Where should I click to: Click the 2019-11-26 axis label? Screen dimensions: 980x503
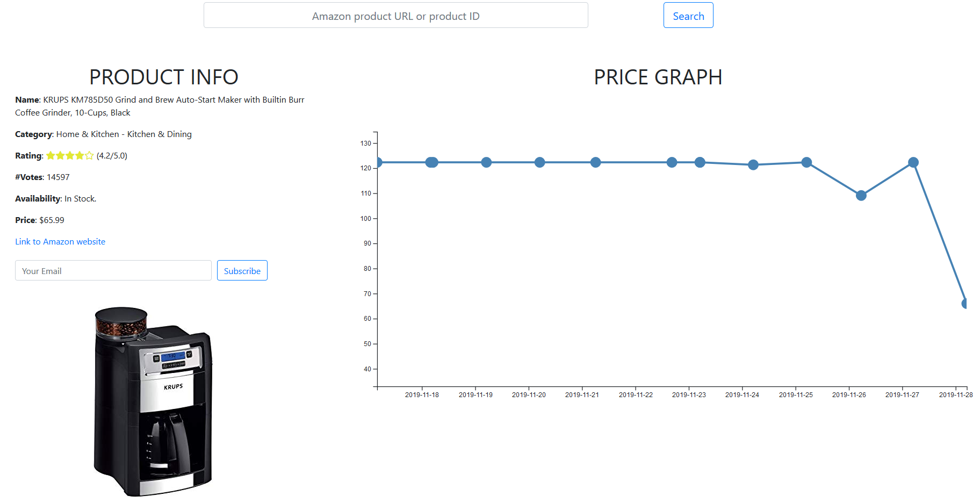click(849, 395)
